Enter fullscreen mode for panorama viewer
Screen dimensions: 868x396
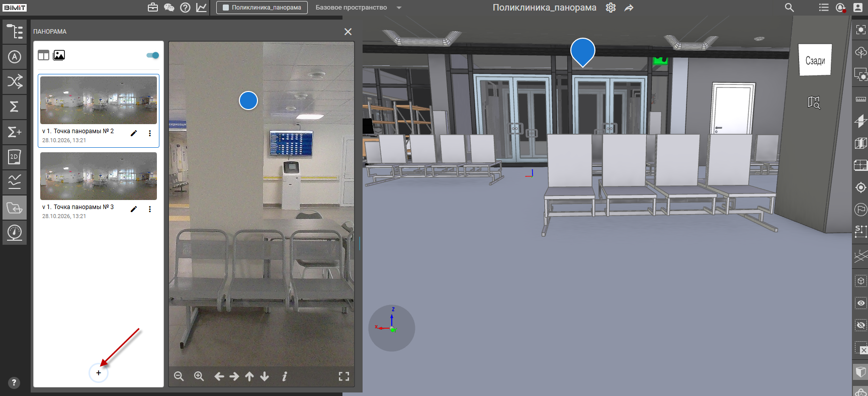click(x=344, y=376)
